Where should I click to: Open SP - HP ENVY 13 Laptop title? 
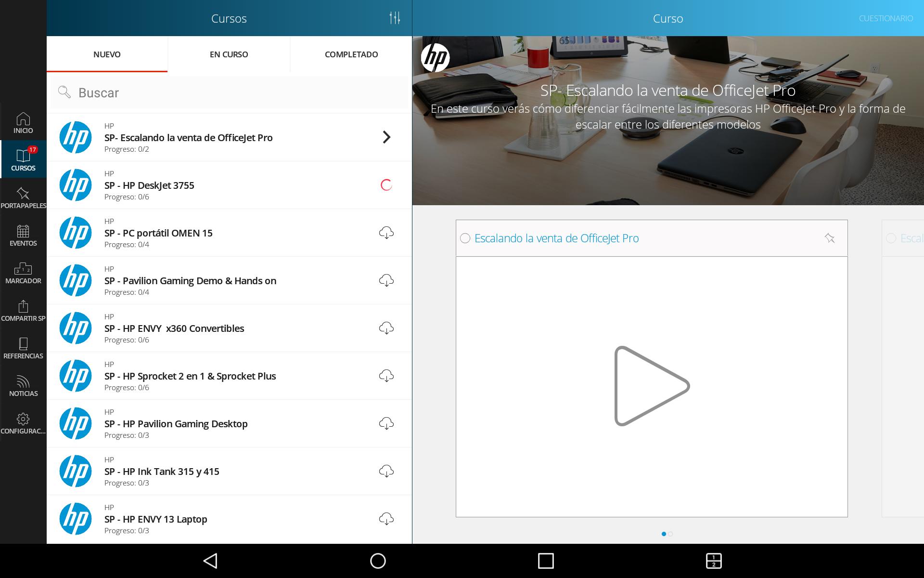click(x=156, y=519)
